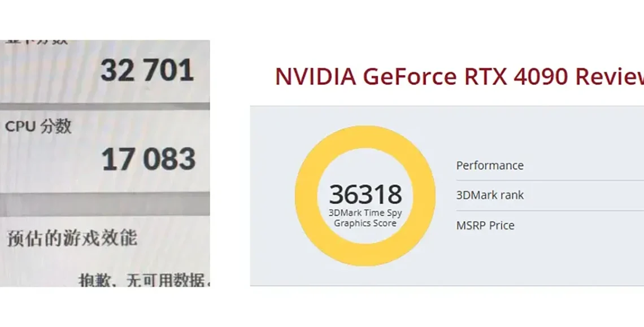
Task: Click the '3DMark Time Spy' caption line
Action: (365, 213)
